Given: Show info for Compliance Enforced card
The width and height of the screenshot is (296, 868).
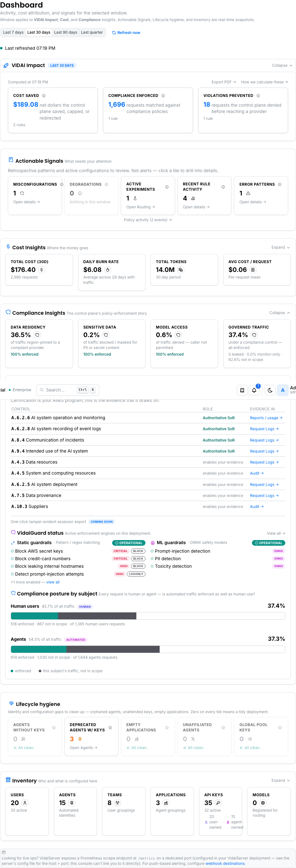Looking at the screenshot, I should coord(163,96).
